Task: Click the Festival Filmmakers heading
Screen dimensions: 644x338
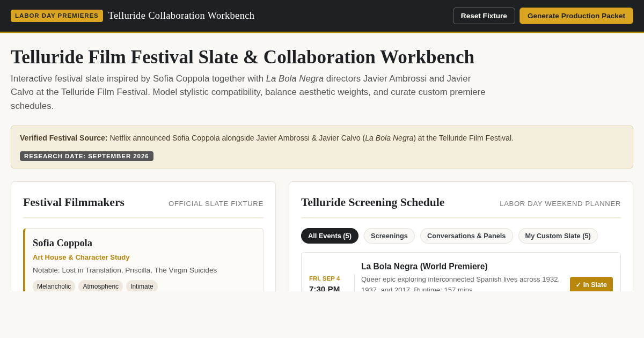Action: pos(74,202)
